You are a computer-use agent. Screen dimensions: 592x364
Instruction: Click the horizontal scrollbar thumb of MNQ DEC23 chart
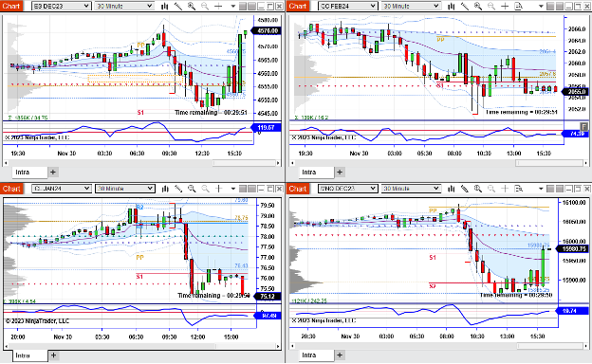pyautogui.click(x=549, y=346)
